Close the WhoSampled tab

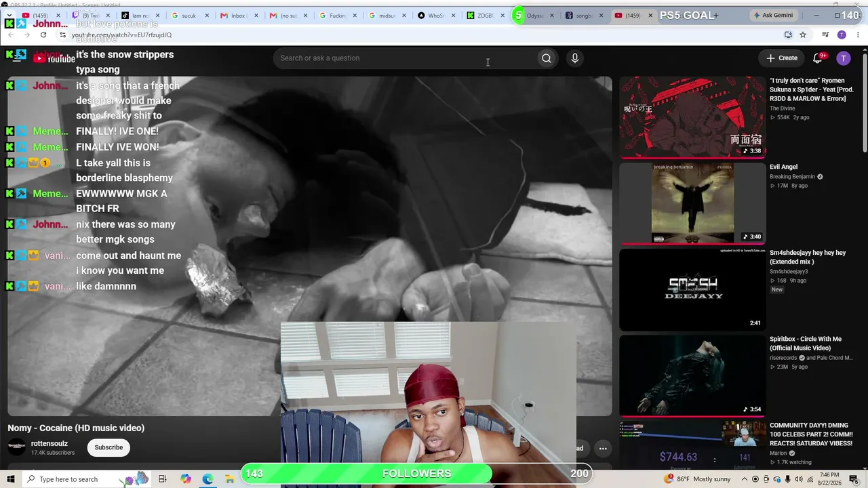453,16
